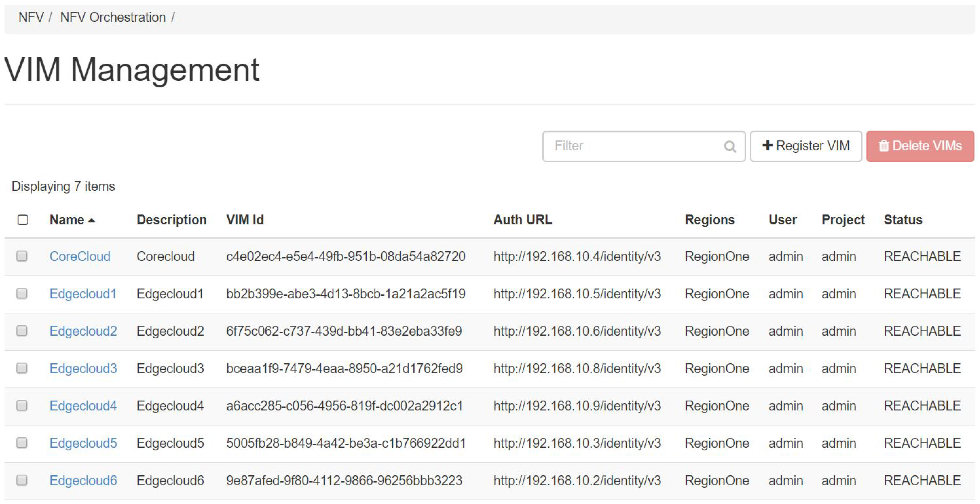
Task: Open the CoreCloud VIM link
Action: (80, 256)
